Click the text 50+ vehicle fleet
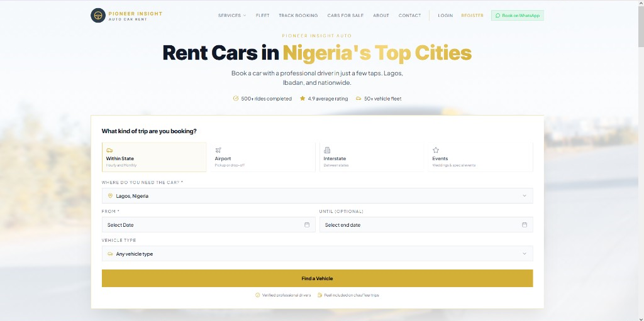This screenshot has height=321, width=644. click(383, 99)
